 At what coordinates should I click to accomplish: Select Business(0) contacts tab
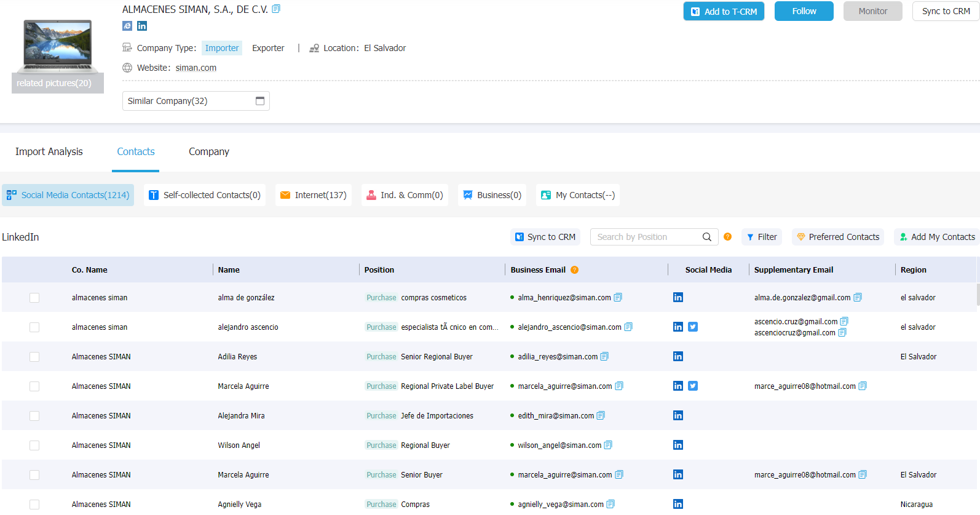click(x=492, y=195)
